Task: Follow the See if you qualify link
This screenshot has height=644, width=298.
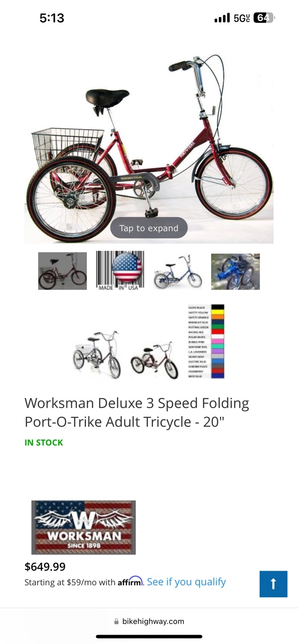Action: (x=186, y=582)
